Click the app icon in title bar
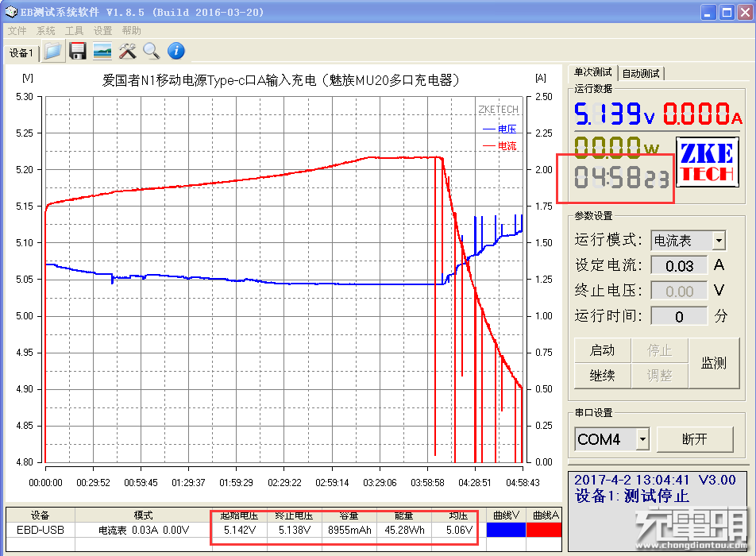This screenshot has height=556, width=756. point(10,12)
